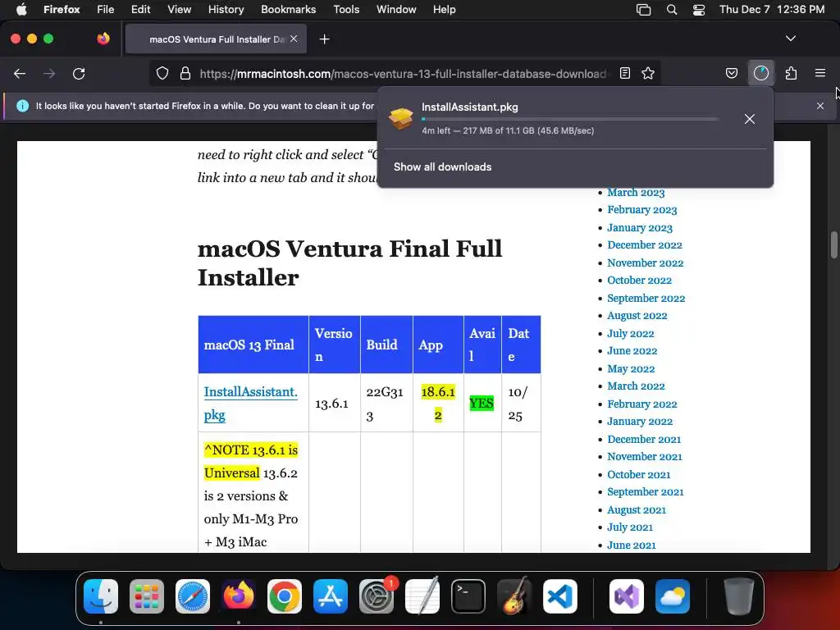Toggle the Downloads progress toolbar button

tap(761, 73)
